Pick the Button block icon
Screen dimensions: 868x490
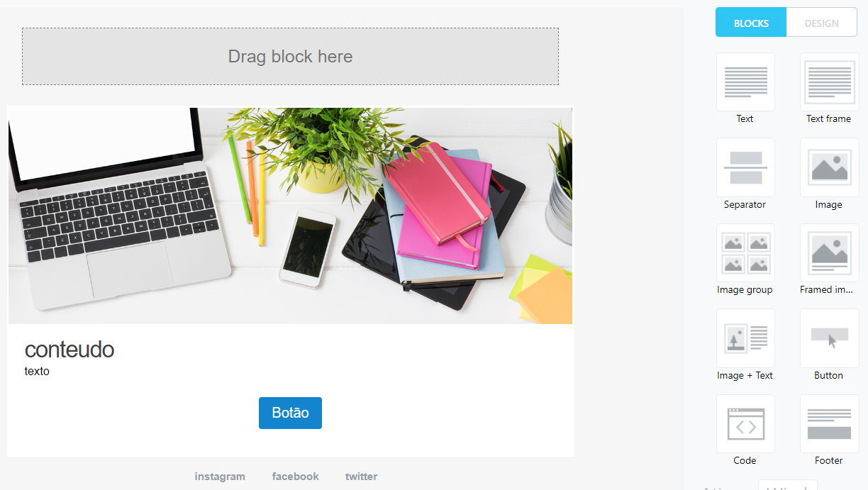(829, 338)
